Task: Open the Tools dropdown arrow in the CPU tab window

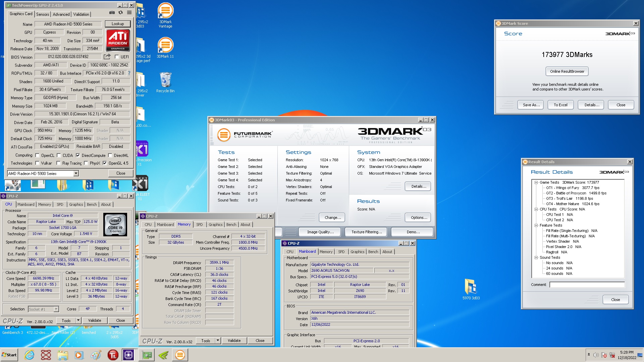Action: point(78,320)
